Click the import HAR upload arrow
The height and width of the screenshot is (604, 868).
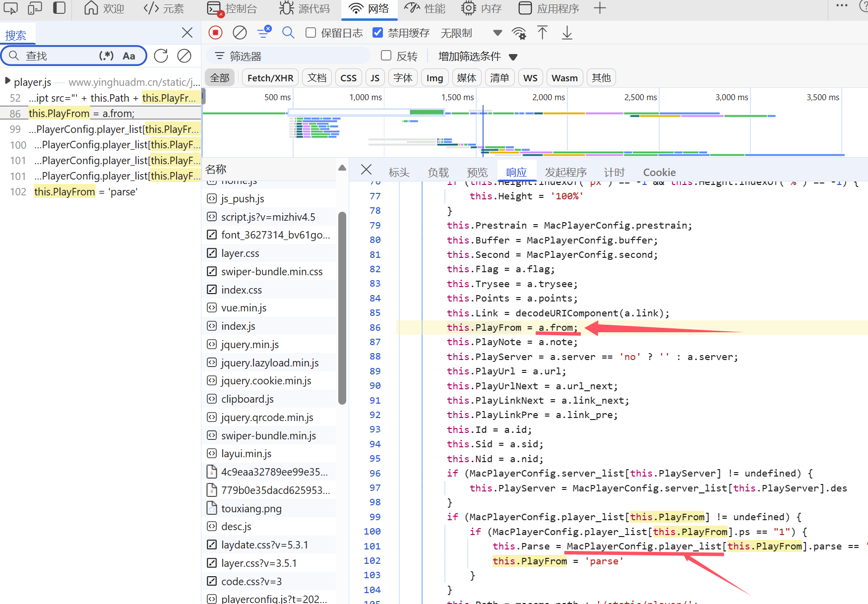click(x=543, y=33)
